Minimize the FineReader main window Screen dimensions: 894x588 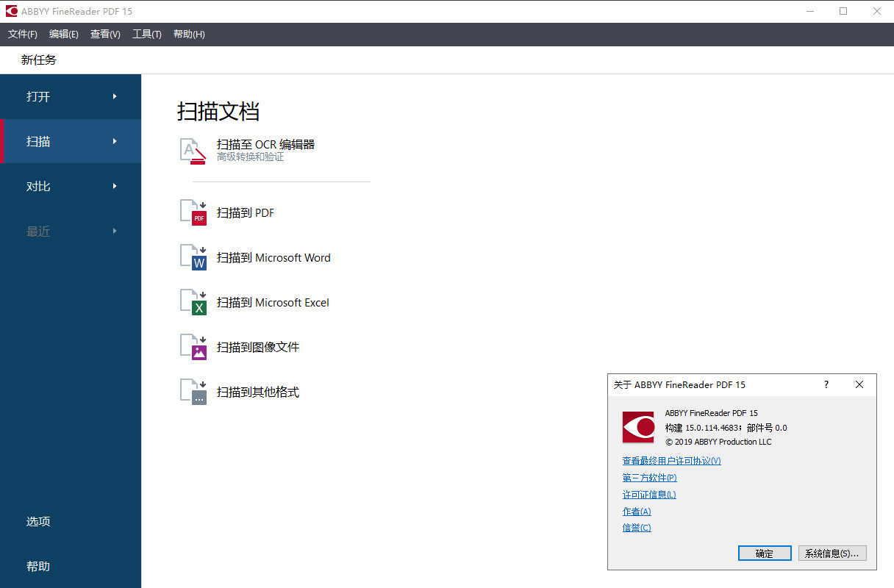tap(809, 11)
